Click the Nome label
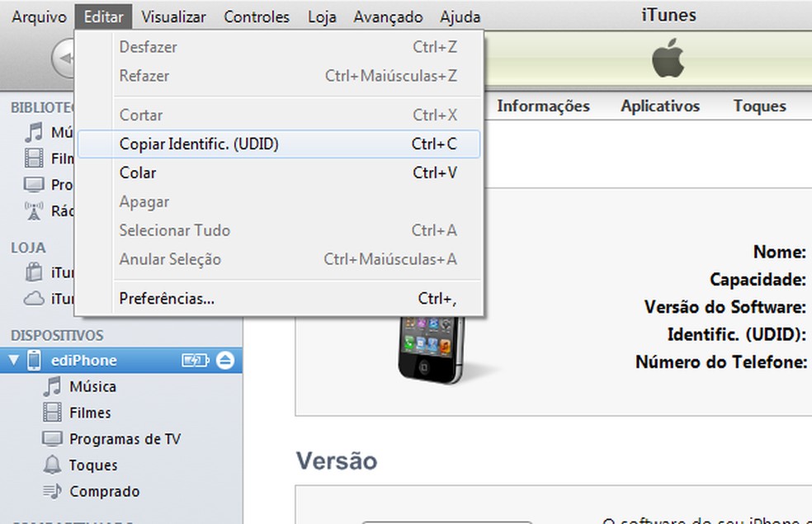The width and height of the screenshot is (812, 524). (x=779, y=253)
